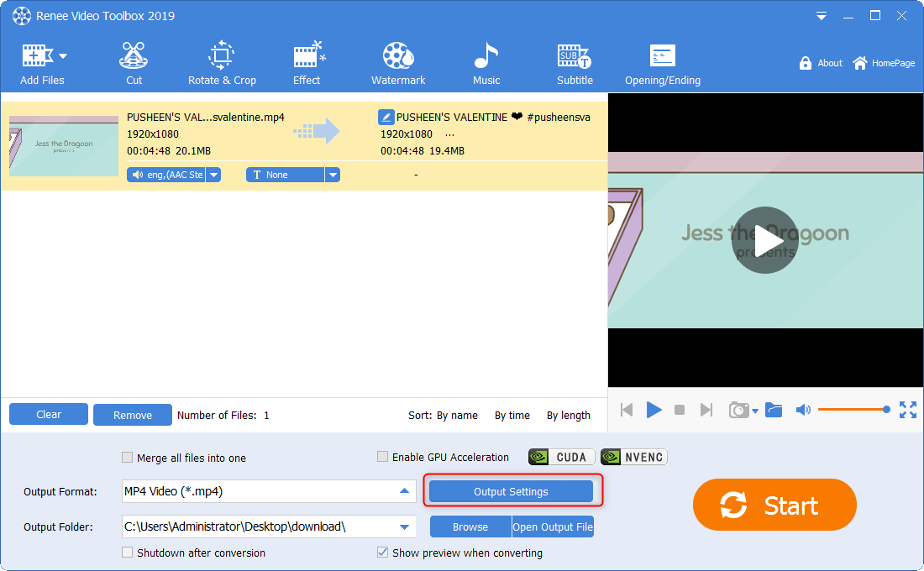Open the Watermark tool

(398, 64)
